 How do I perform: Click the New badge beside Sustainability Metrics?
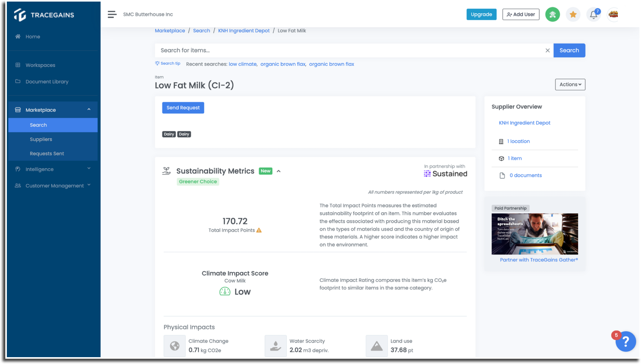pyautogui.click(x=265, y=171)
